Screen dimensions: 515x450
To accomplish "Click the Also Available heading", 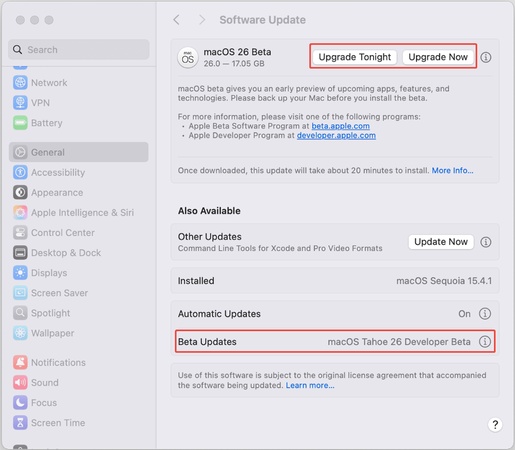I will [x=209, y=211].
